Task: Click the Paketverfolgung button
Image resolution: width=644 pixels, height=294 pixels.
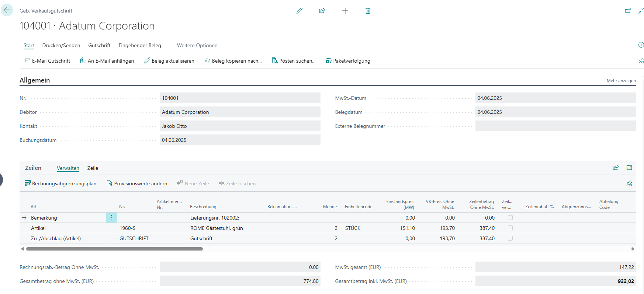Action: coord(348,61)
